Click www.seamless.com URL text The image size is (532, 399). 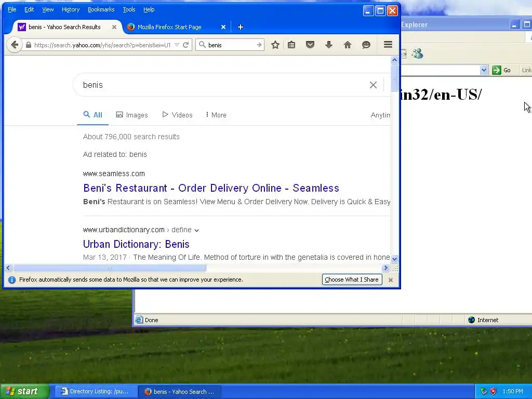click(x=114, y=174)
